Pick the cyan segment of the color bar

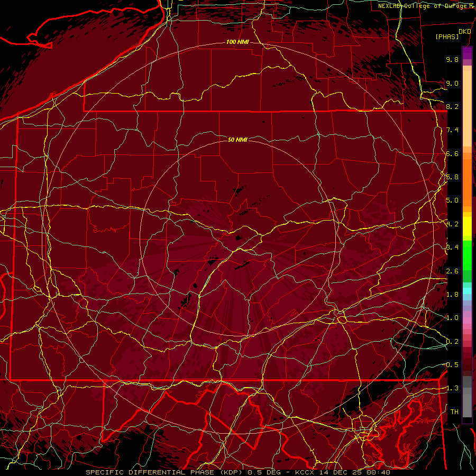(x=467, y=291)
